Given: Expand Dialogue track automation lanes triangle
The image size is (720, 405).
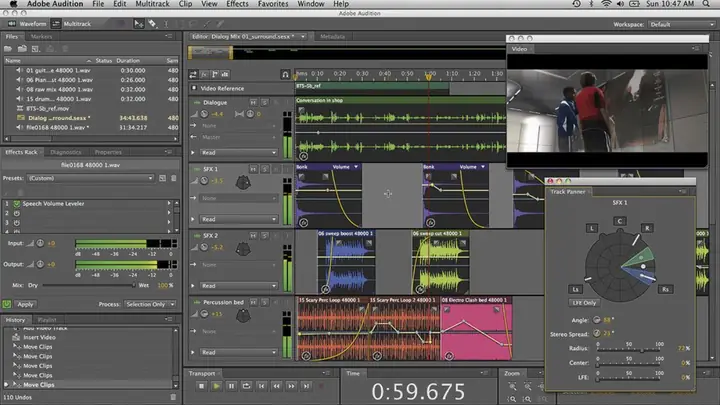Looking at the screenshot, I should (193, 152).
